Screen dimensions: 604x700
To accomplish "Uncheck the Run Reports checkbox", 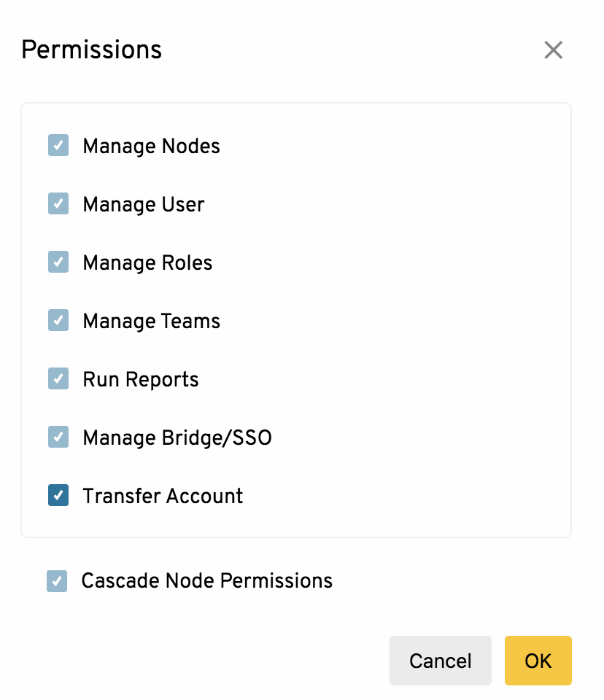I will (x=58, y=378).
